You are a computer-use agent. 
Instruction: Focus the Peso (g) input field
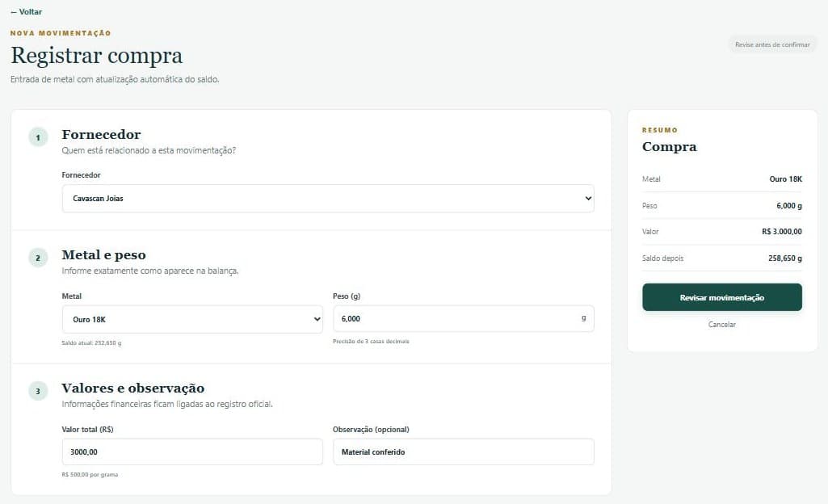(463, 319)
